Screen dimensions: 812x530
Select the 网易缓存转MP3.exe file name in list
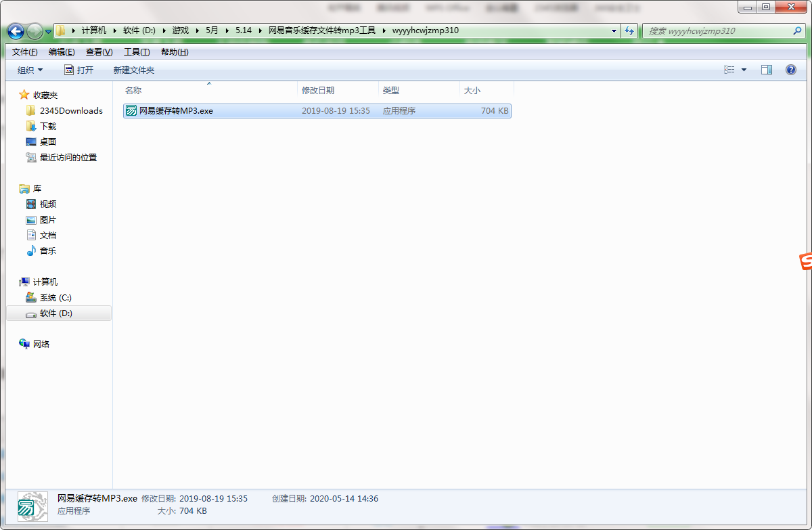(176, 110)
